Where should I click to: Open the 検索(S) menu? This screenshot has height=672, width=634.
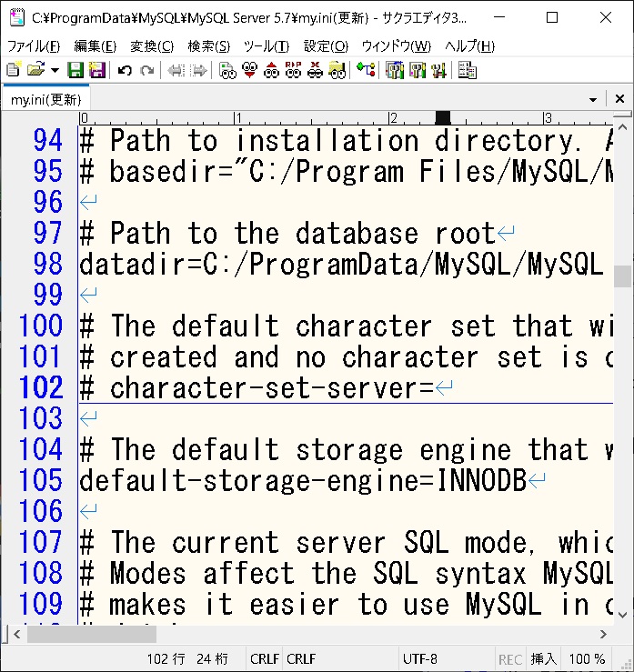point(209,45)
